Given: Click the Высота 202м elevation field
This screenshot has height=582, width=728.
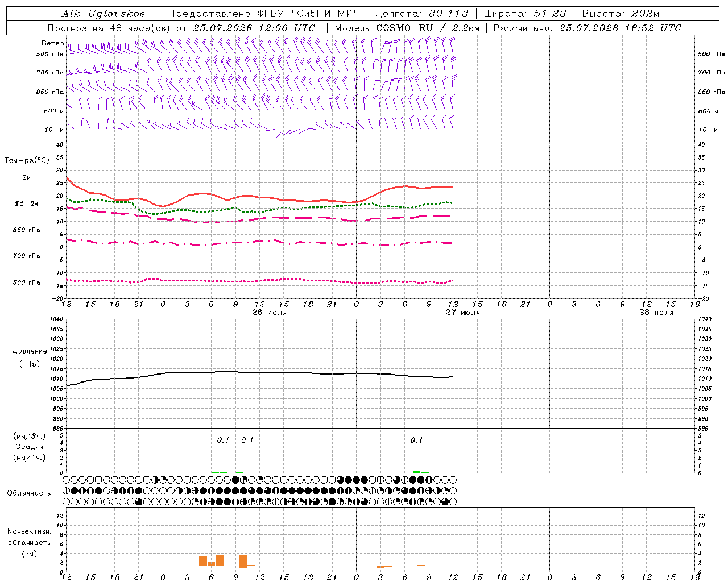Looking at the screenshot, I should pyautogui.click(x=621, y=14).
